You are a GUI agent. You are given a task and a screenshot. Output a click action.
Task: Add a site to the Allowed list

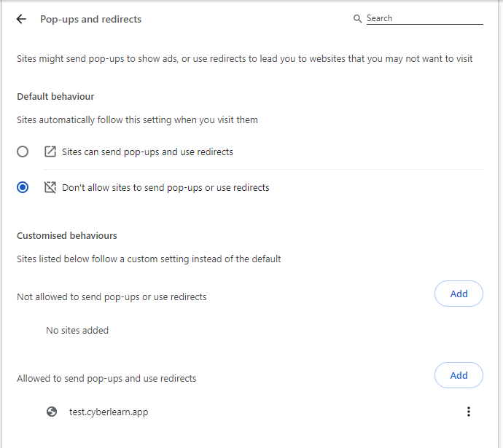459,375
